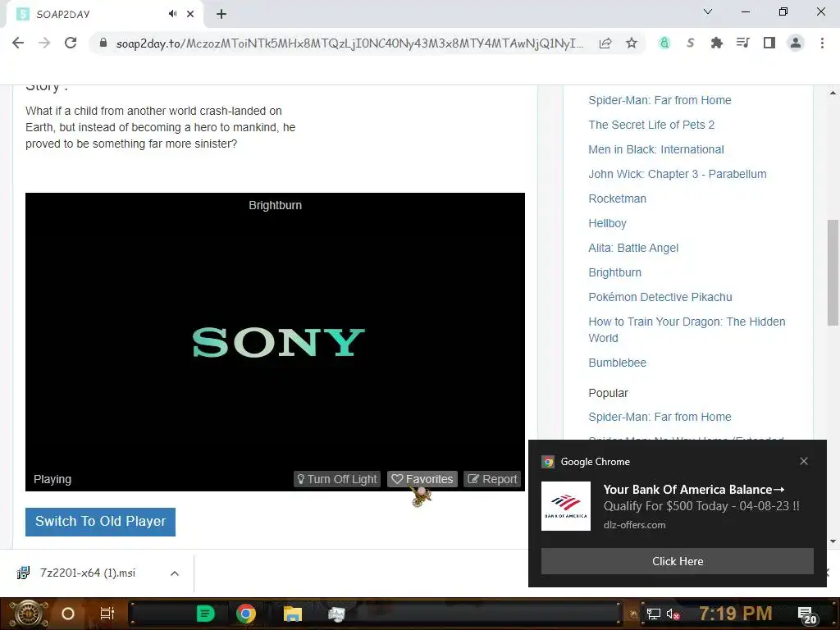Click Turn Off Light button
The width and height of the screenshot is (840, 630).
coord(337,479)
